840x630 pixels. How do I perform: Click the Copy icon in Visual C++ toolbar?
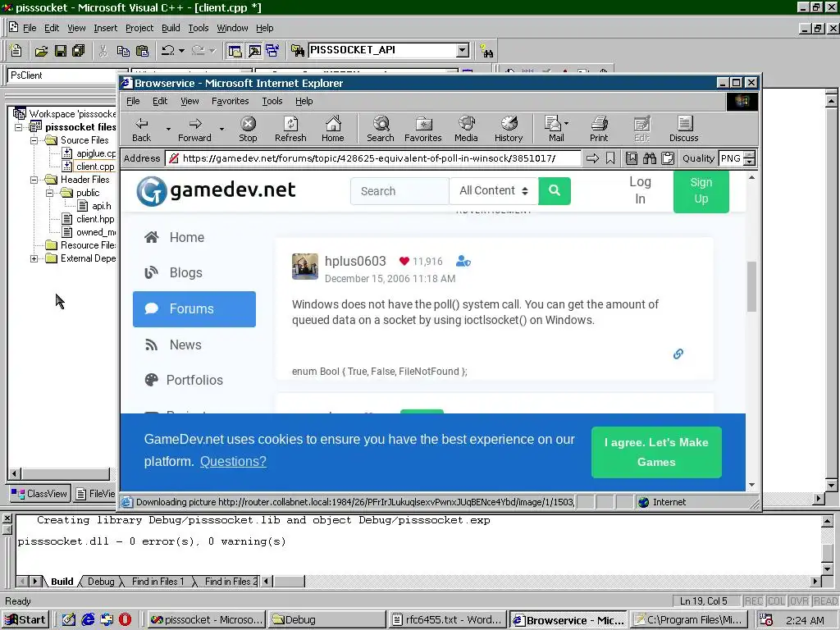pos(123,51)
